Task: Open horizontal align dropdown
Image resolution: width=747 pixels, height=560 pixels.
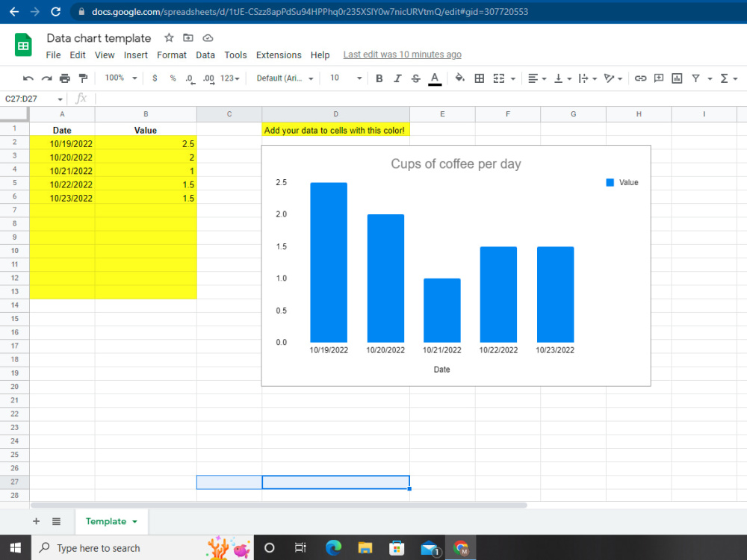Action: click(537, 78)
